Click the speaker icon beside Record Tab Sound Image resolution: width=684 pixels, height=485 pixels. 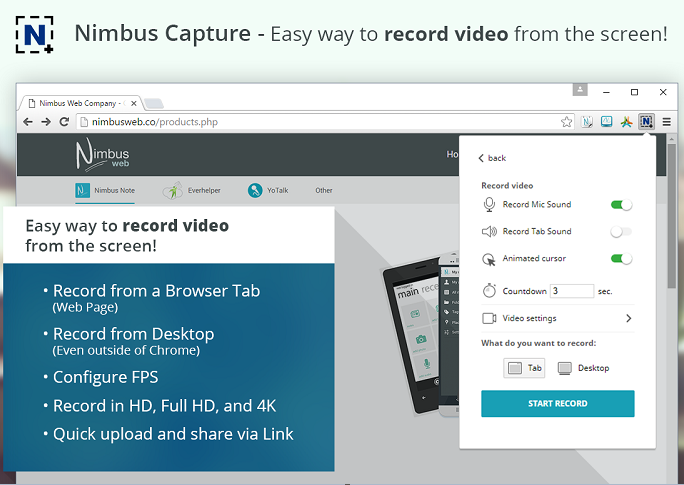pyautogui.click(x=489, y=231)
